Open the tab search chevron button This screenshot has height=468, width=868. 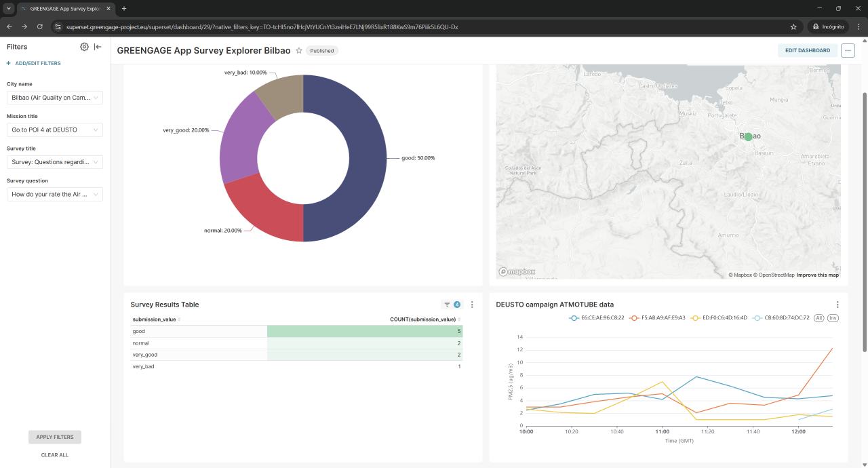click(x=9, y=8)
